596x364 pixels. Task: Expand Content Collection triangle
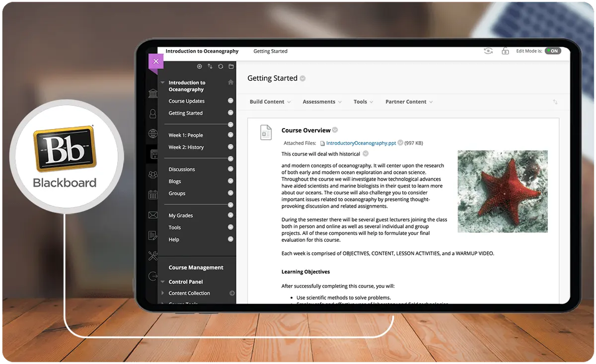(162, 293)
